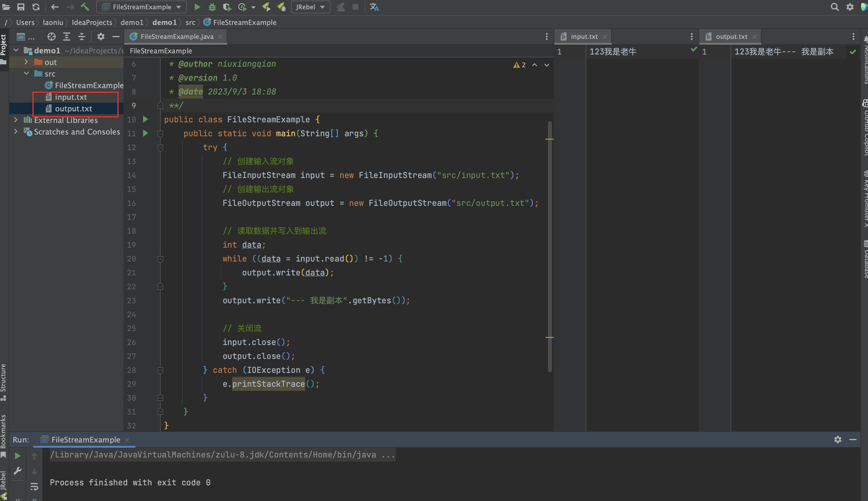Switch to the input.txt editor tab

[x=584, y=37]
